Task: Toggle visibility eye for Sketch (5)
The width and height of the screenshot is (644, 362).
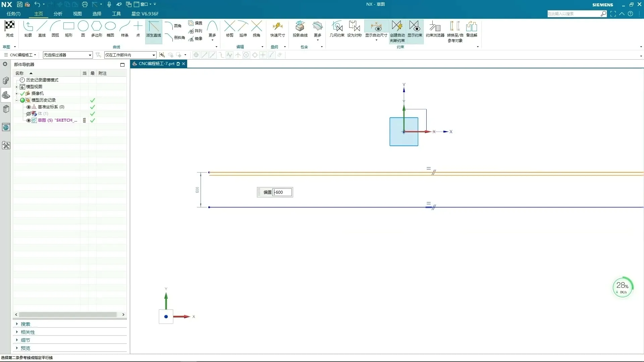Action: coord(29,120)
